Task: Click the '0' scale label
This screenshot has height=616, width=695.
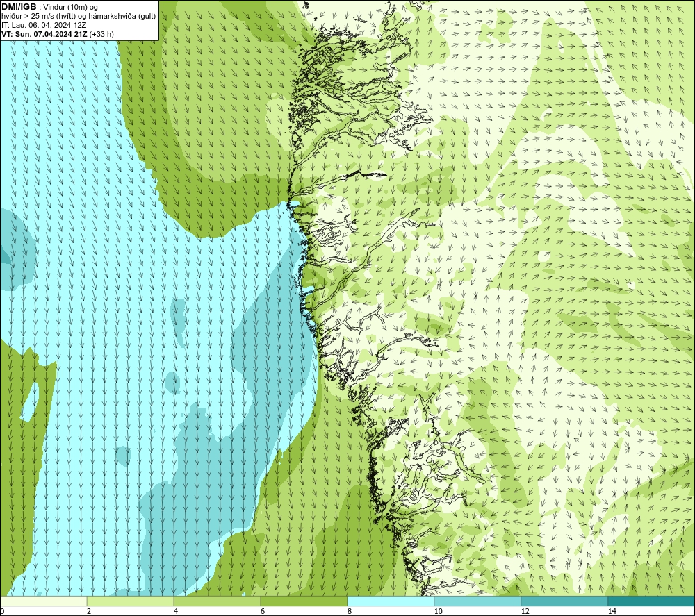Action: (x=2, y=611)
